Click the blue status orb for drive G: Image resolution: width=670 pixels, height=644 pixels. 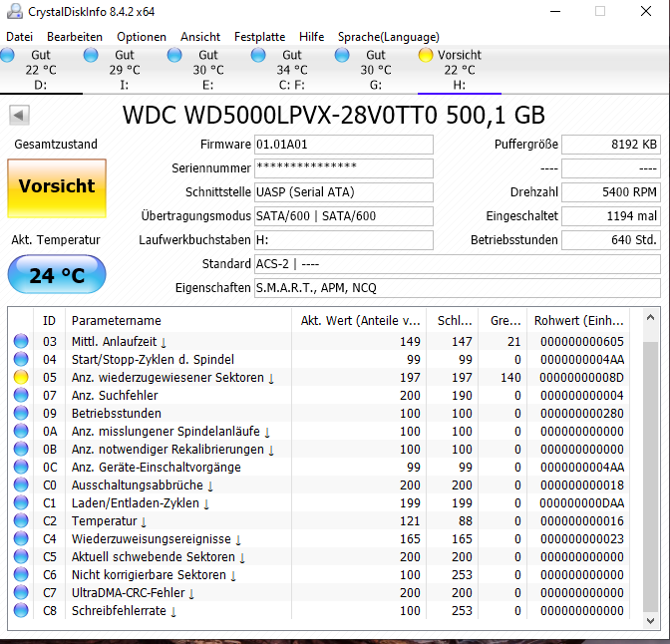(x=342, y=55)
